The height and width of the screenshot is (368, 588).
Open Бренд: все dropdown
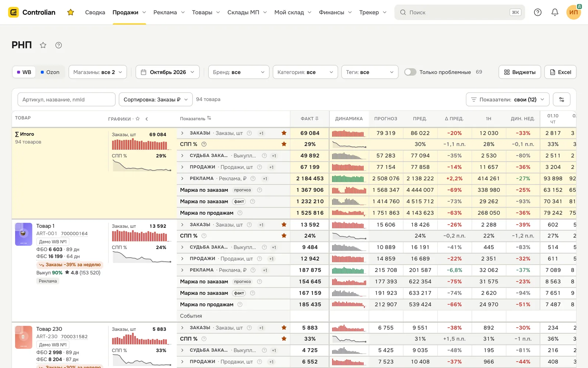[x=239, y=72]
